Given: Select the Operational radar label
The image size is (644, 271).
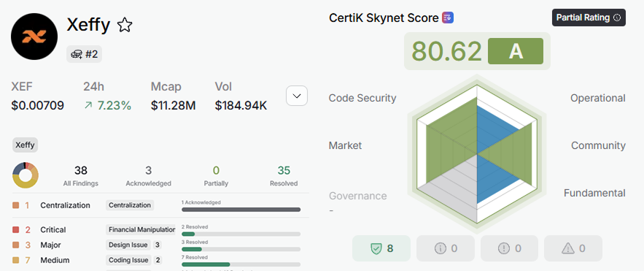Looking at the screenshot, I should [x=597, y=98].
